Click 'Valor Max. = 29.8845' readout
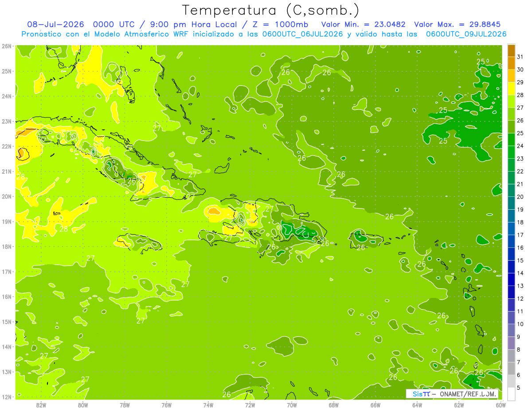Image resolution: width=532 pixels, height=411 pixels. pos(458,24)
